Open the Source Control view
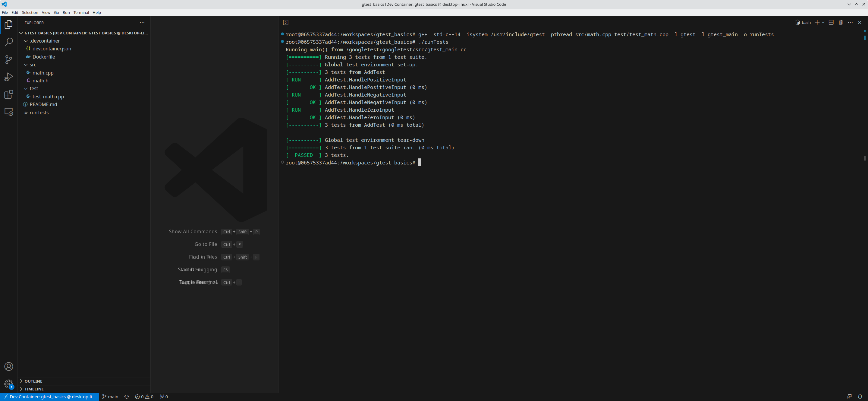Viewport: 868px width, 401px height. coord(8,59)
